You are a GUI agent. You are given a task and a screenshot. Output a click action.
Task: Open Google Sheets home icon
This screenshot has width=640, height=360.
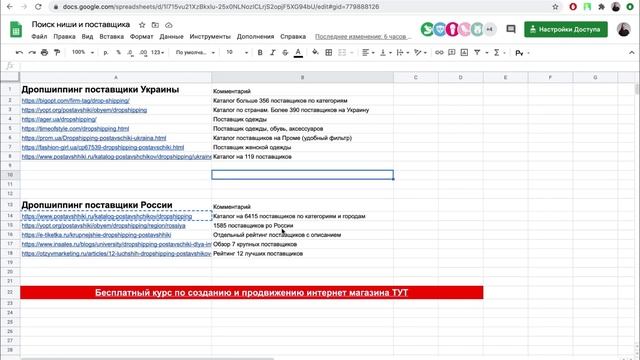(16, 29)
